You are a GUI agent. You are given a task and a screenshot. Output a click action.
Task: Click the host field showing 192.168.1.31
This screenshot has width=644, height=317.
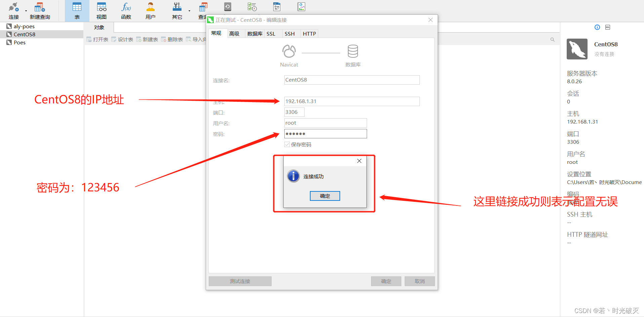tap(352, 101)
